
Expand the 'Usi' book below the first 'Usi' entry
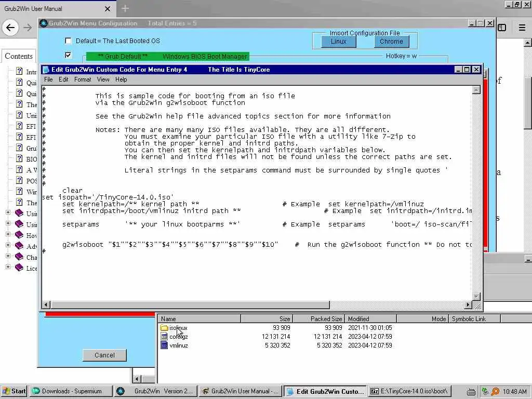coord(8,223)
